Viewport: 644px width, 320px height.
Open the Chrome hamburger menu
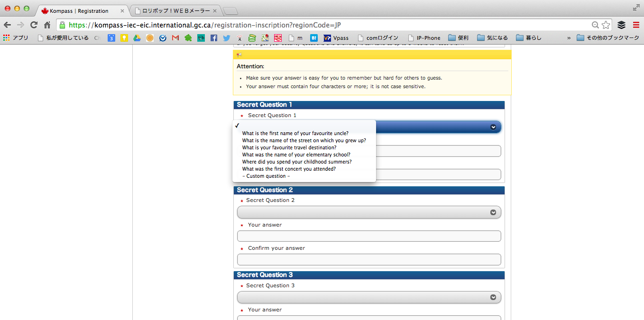coord(636,25)
